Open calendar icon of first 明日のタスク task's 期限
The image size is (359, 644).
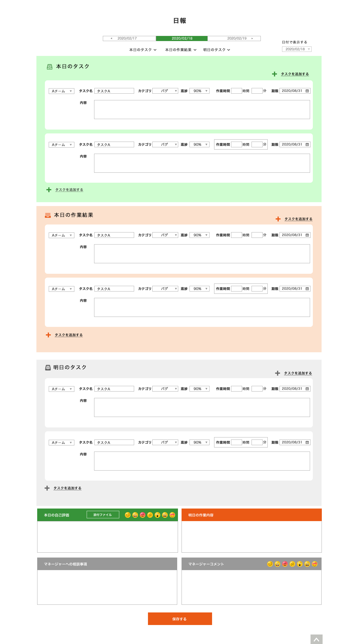coord(307,389)
